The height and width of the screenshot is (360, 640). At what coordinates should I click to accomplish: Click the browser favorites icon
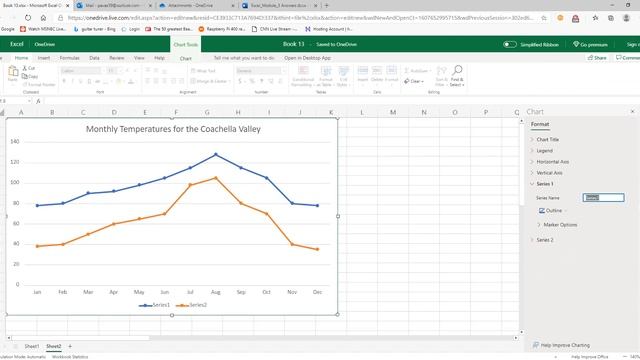click(596, 18)
